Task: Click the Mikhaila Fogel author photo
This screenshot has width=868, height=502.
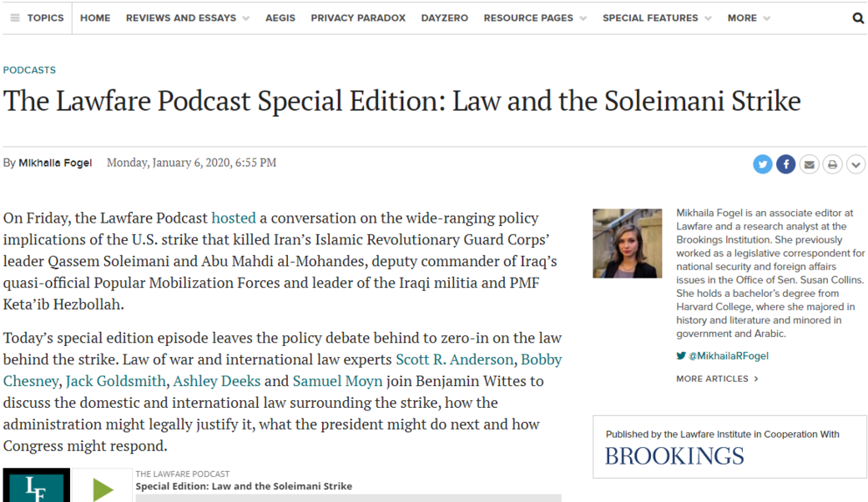Action: pyautogui.click(x=627, y=243)
